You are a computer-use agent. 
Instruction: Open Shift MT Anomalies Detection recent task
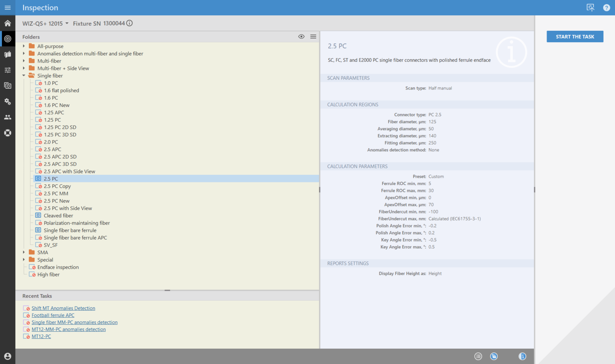point(63,308)
